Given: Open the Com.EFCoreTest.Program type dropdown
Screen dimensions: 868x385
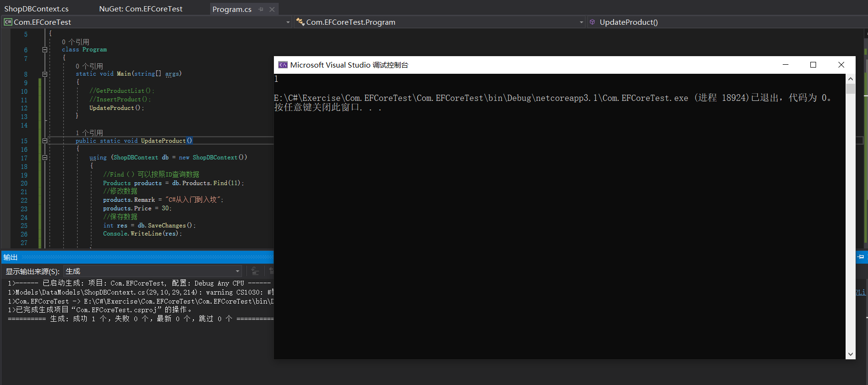Looking at the screenshot, I should click(439, 22).
